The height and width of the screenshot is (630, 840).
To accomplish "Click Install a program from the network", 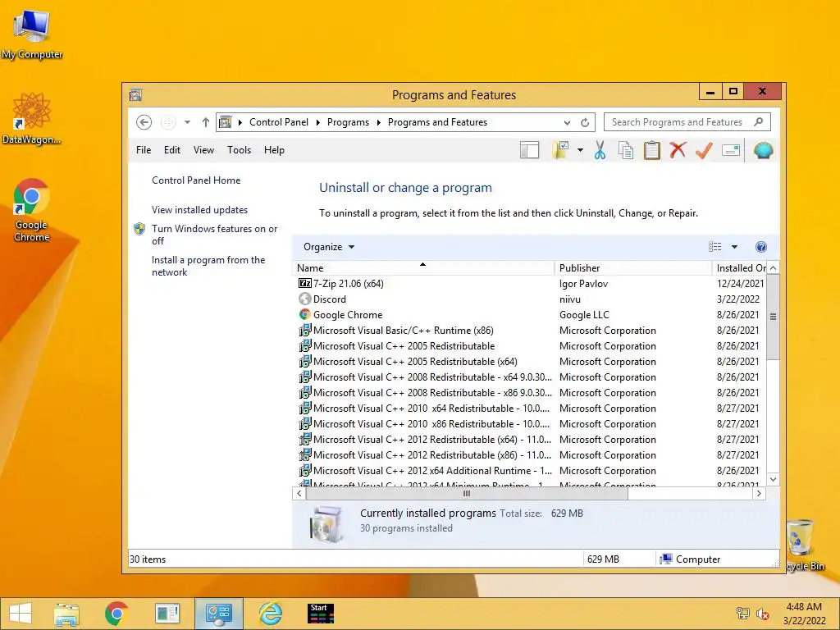I will (208, 266).
